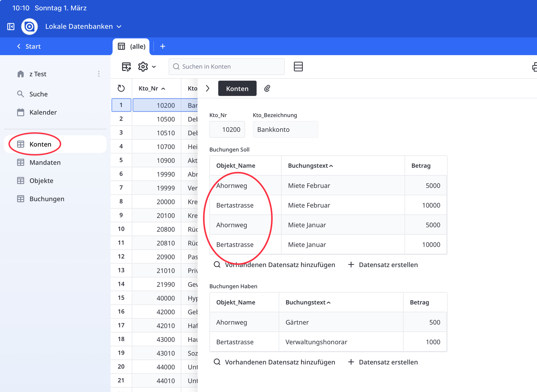Open the Mandaten table in sidebar
This screenshot has width=537, height=392.
tap(45, 162)
